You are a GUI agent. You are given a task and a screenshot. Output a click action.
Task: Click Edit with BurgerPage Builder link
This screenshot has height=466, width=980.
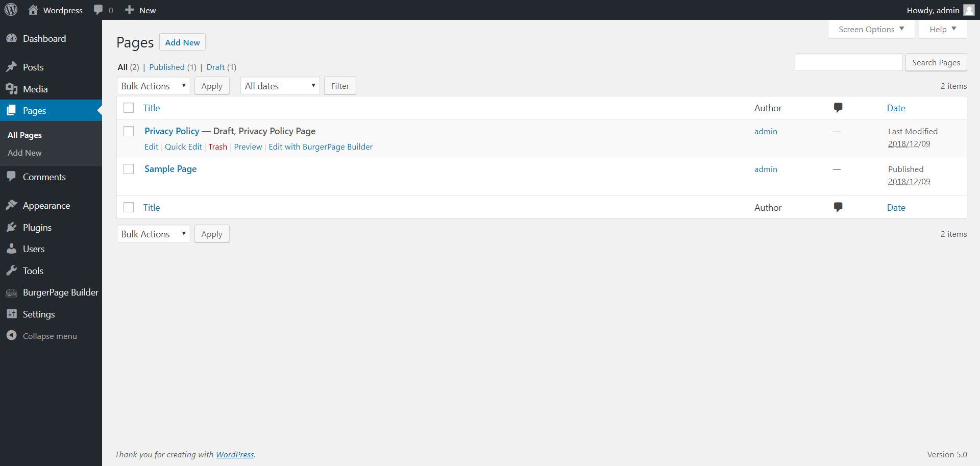321,146
